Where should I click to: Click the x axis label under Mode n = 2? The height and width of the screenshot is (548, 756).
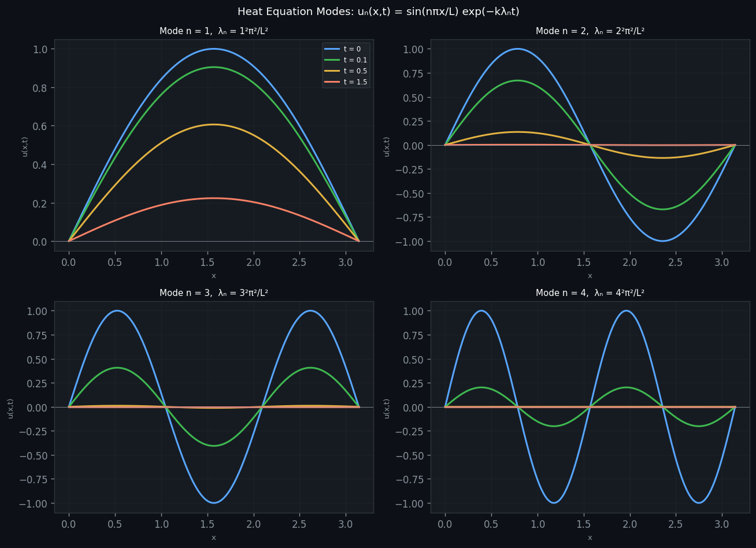[x=590, y=276]
